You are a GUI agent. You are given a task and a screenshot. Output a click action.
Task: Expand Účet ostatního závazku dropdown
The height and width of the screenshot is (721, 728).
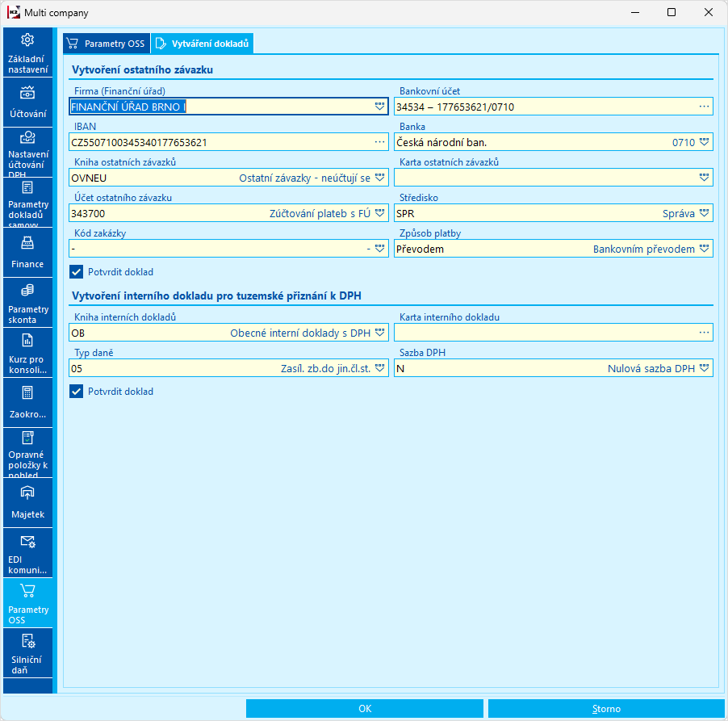[380, 213]
